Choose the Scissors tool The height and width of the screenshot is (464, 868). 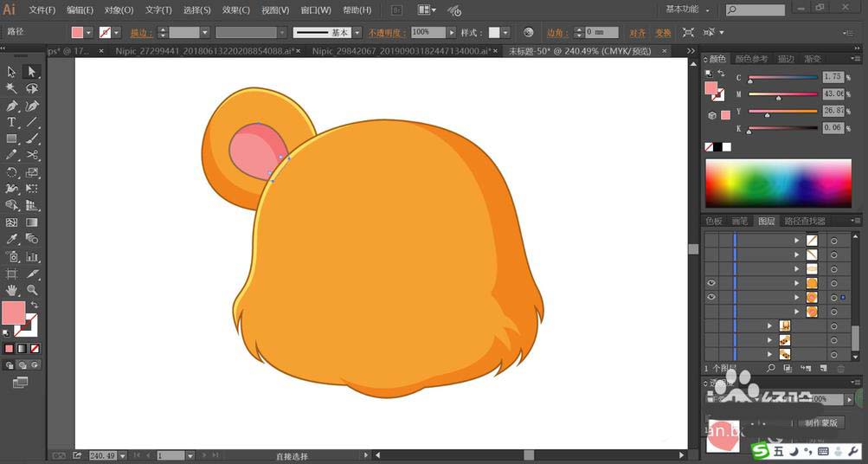32,155
